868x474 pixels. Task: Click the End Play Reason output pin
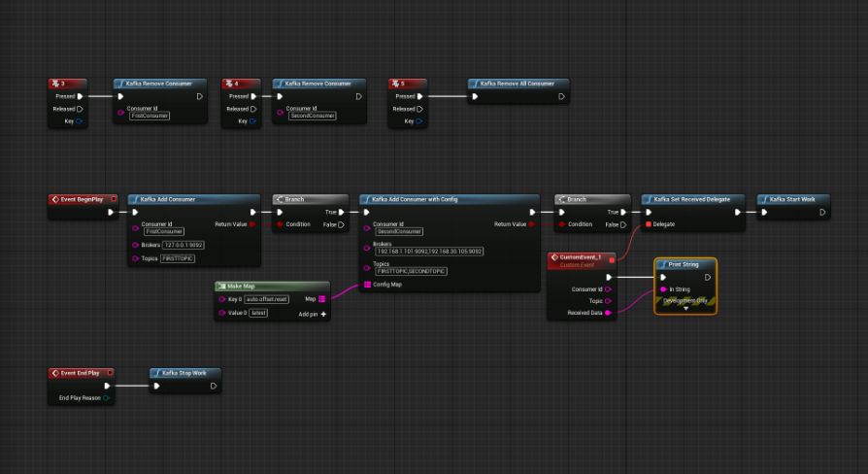[x=107, y=397]
